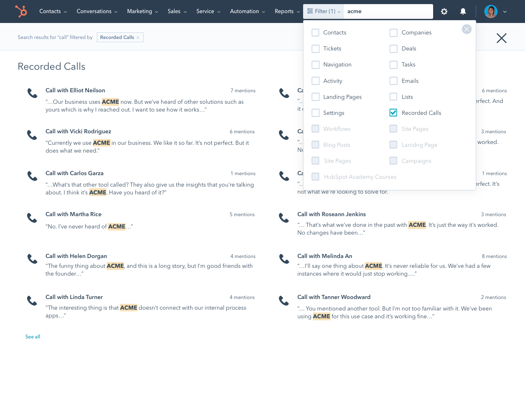Open the Sales nav dropdown

click(177, 11)
